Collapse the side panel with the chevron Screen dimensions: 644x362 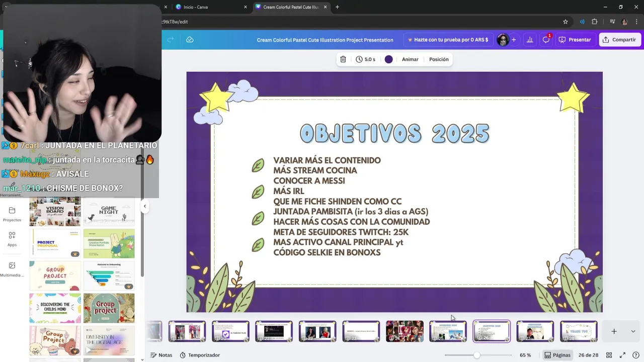(x=145, y=206)
